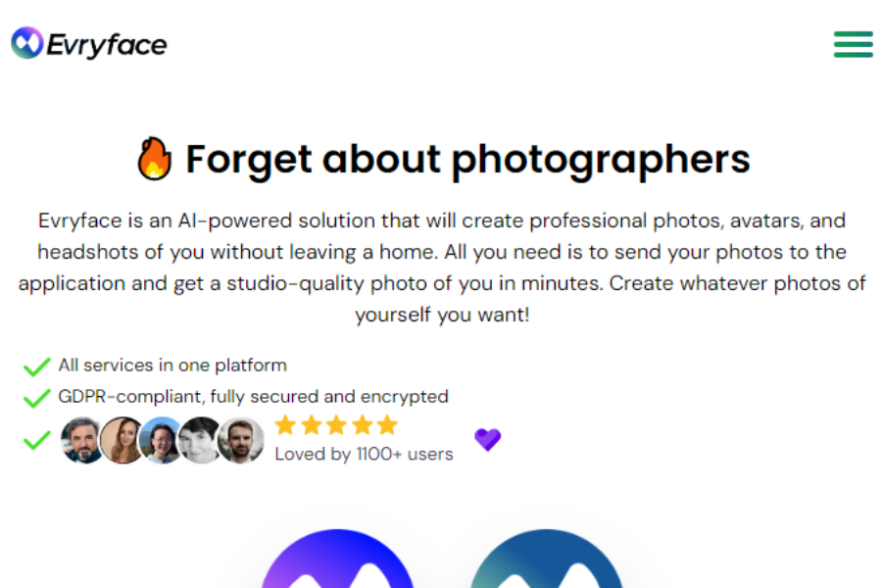Select the purple heart icon
Viewport: 882px width, 588px height.
point(487,440)
